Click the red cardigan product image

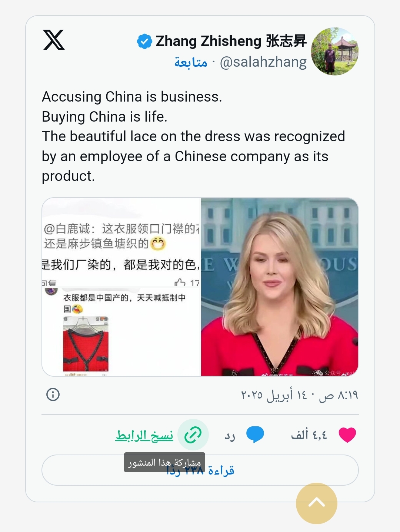coord(86,344)
